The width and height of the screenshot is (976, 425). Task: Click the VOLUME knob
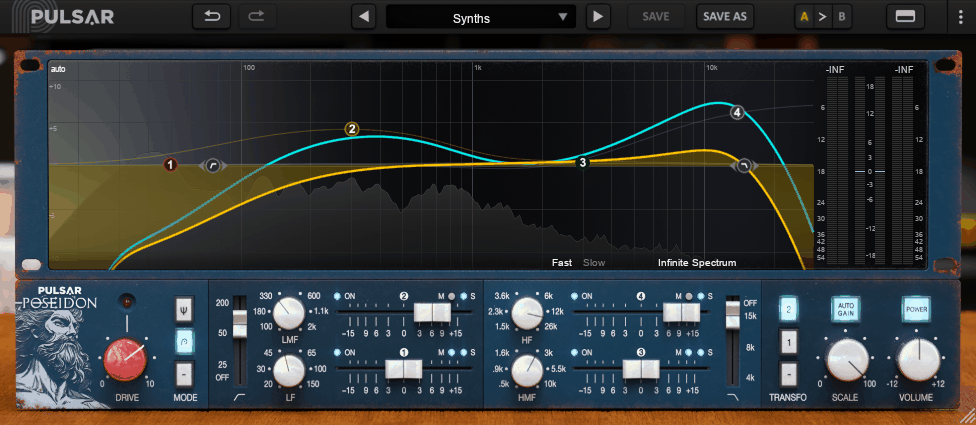(x=919, y=360)
